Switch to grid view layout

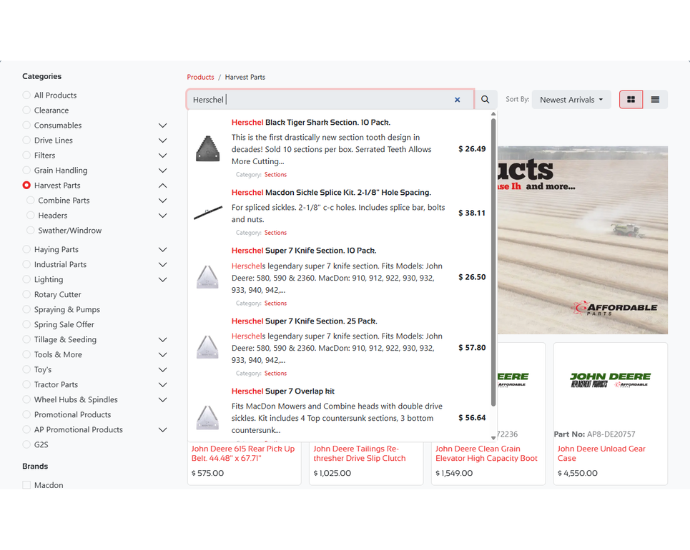pos(631,99)
